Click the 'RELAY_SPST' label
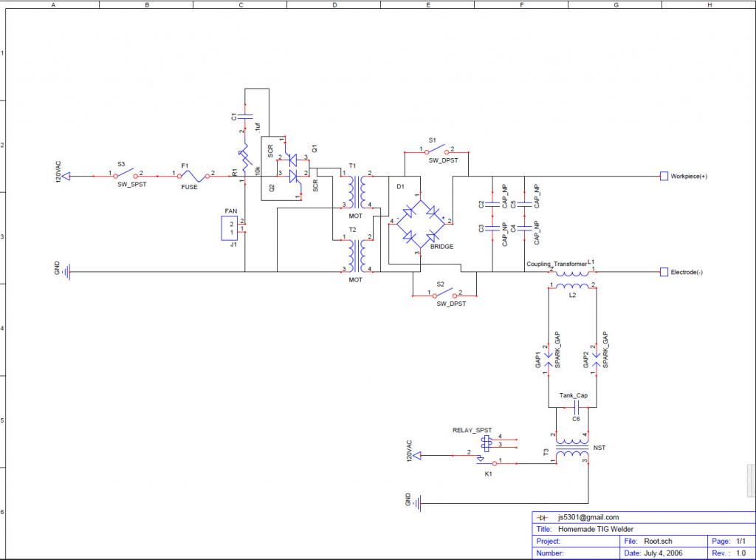Screen dimensions: 756x560 (472, 430)
